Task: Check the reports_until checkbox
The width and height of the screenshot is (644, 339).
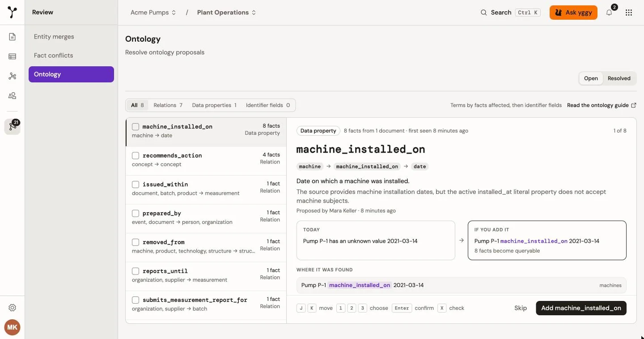Action: coord(136,271)
